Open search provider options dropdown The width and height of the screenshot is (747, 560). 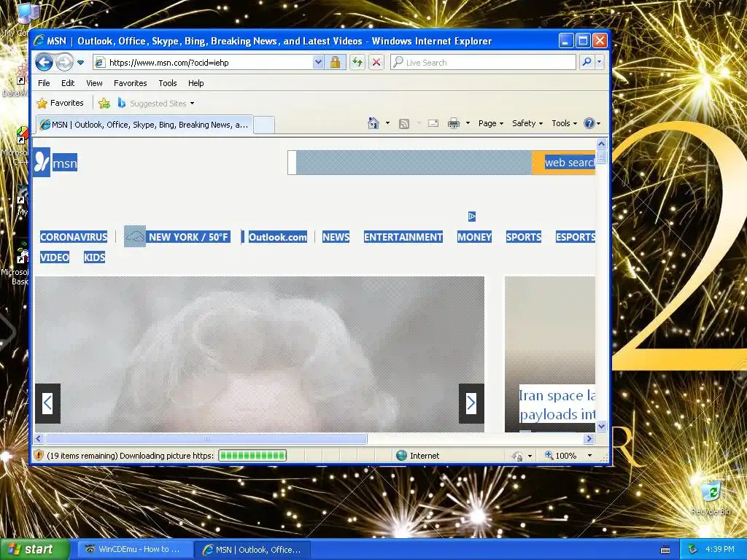[600, 63]
